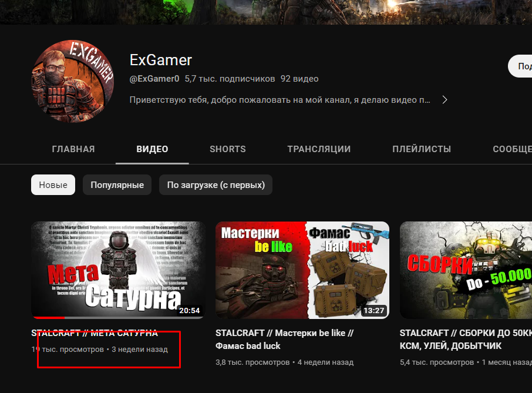Viewport: 532px width, 393px height.
Task: Click 3,8 тыс. просмотров • 4 недели назад text
Action: point(284,362)
